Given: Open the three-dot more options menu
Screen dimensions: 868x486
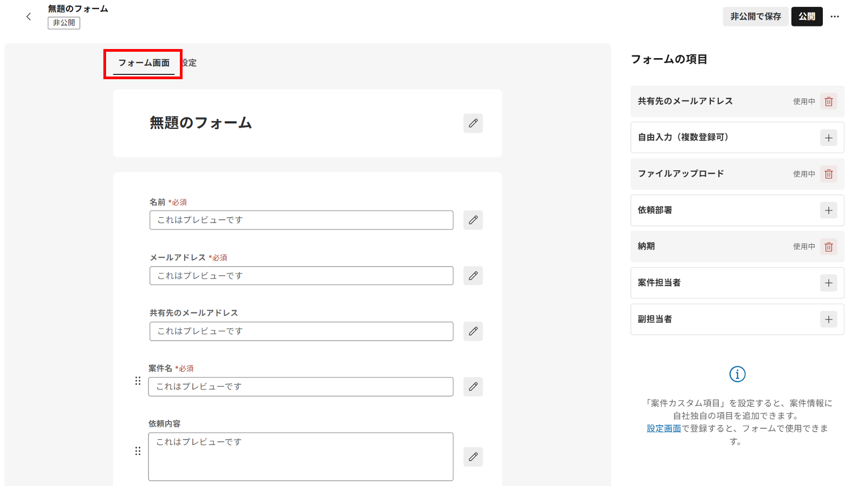Looking at the screenshot, I should click(835, 17).
